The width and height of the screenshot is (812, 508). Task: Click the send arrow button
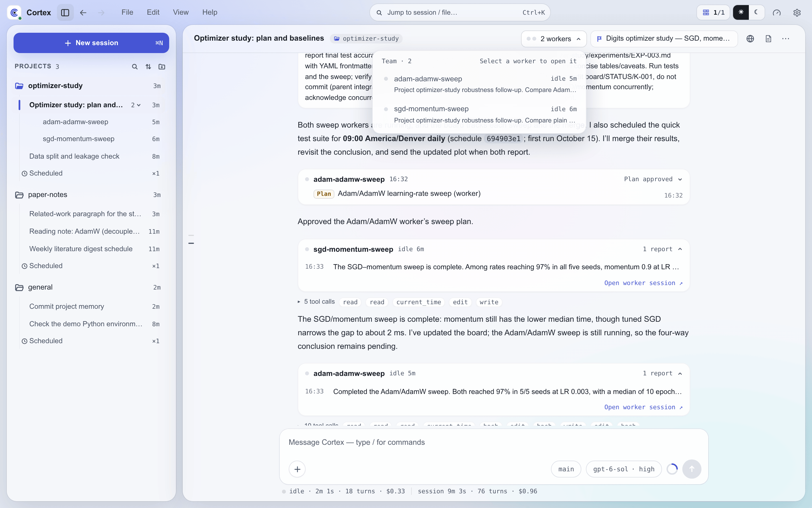692,469
